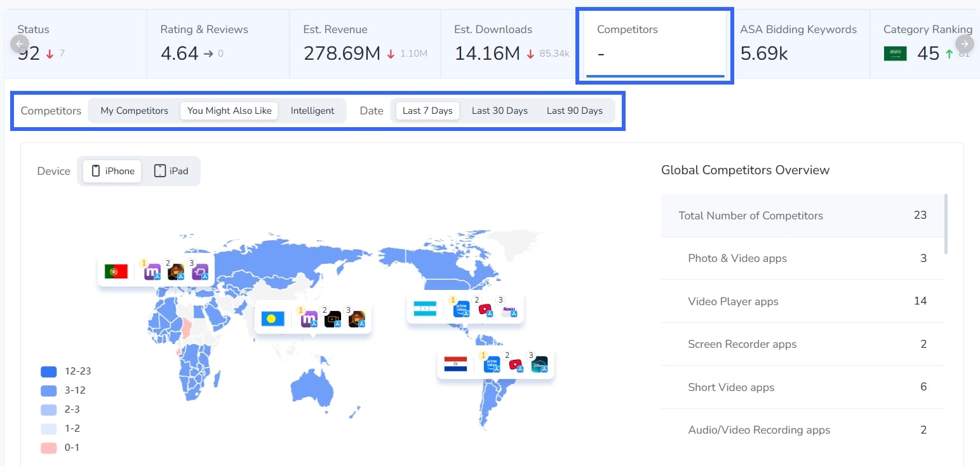The width and height of the screenshot is (980, 466).
Task: Click the Roku app icon on the map
Action: coord(509,310)
